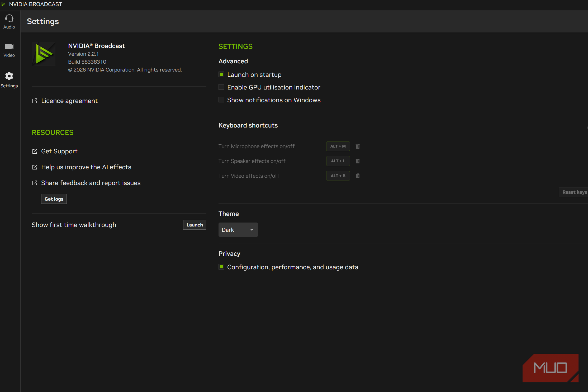Toggle the Launch on startup checkbox
The width and height of the screenshot is (588, 392).
tap(221, 74)
